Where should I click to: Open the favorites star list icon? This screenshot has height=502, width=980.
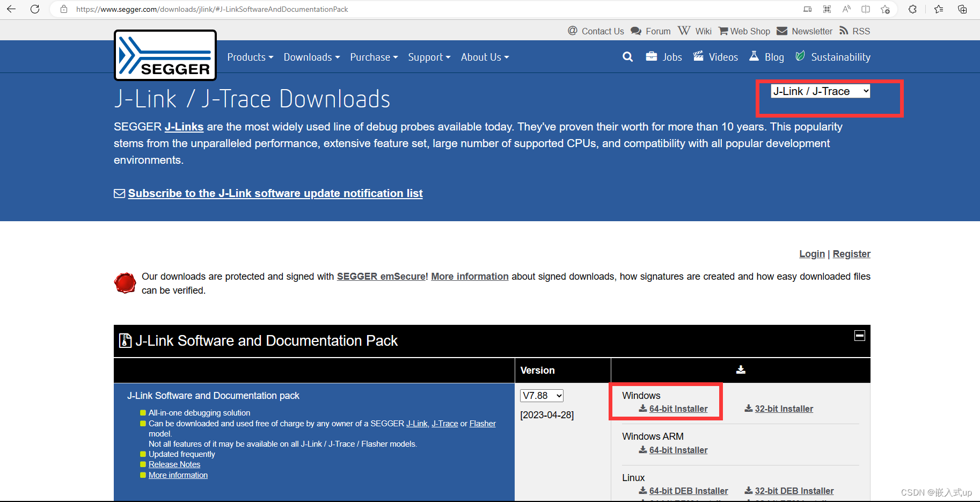(x=939, y=9)
